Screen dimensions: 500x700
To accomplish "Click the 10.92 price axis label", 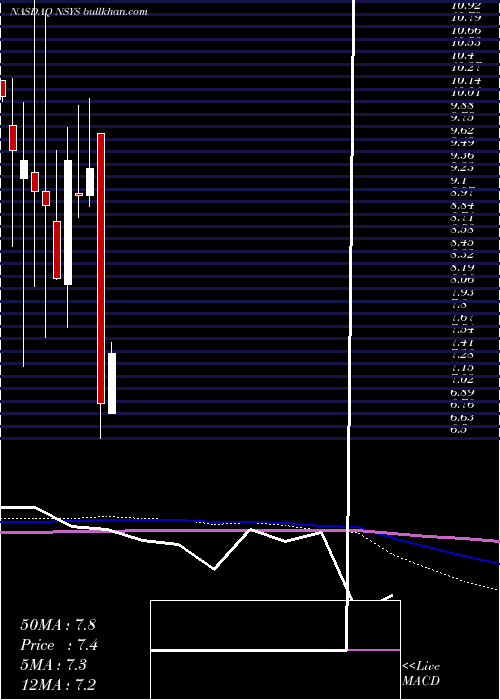I will coord(466,6).
